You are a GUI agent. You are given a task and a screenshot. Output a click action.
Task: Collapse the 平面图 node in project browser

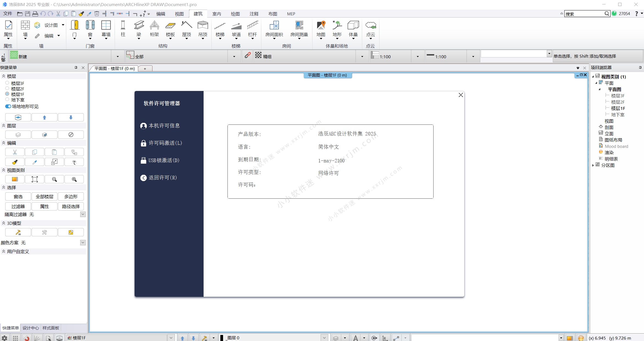click(x=599, y=89)
